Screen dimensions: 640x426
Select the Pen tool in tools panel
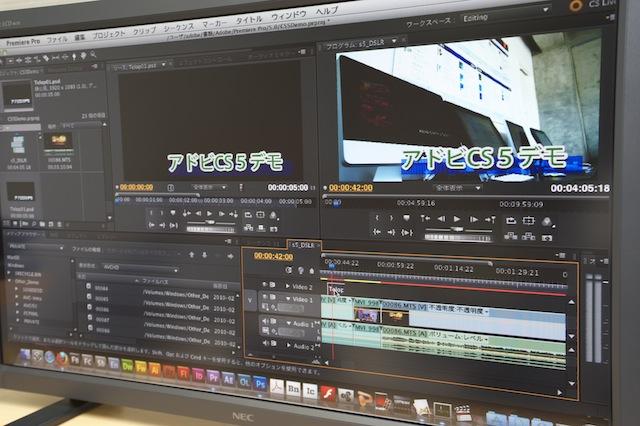coord(74,56)
